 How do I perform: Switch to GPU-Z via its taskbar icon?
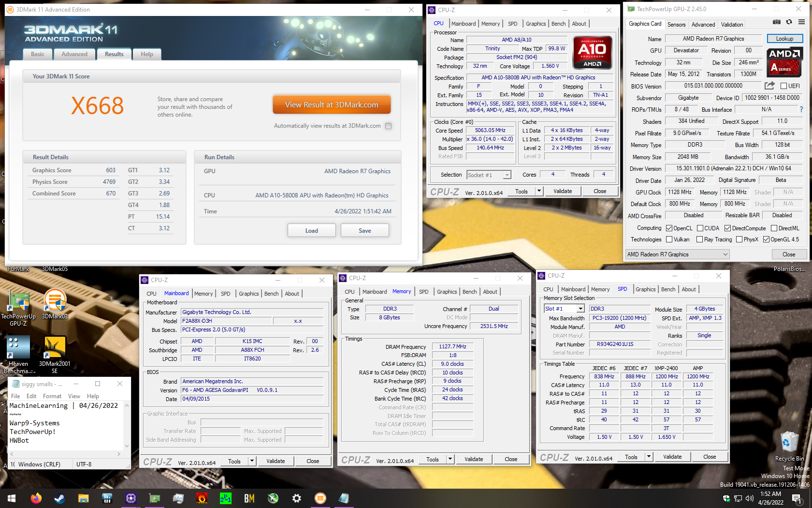(x=154, y=498)
